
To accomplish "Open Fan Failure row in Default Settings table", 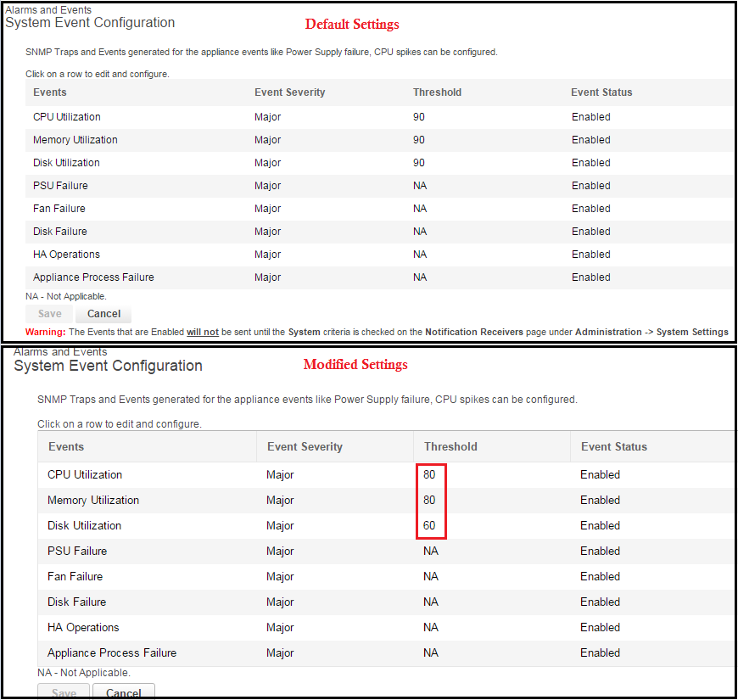I will point(59,209).
